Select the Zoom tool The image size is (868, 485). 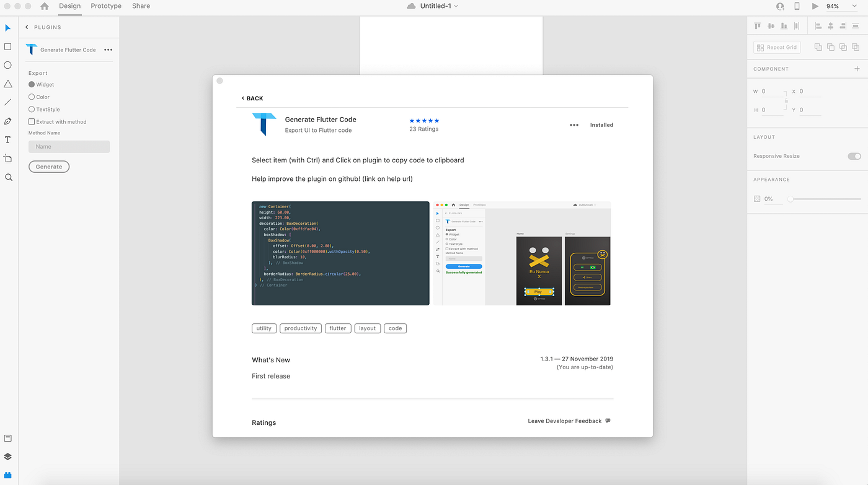pos(7,177)
